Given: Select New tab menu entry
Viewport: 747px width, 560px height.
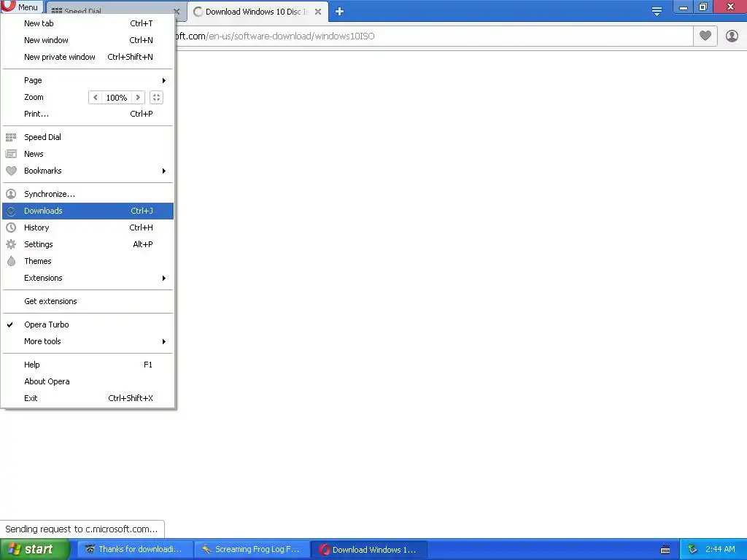Looking at the screenshot, I should [x=88, y=23].
